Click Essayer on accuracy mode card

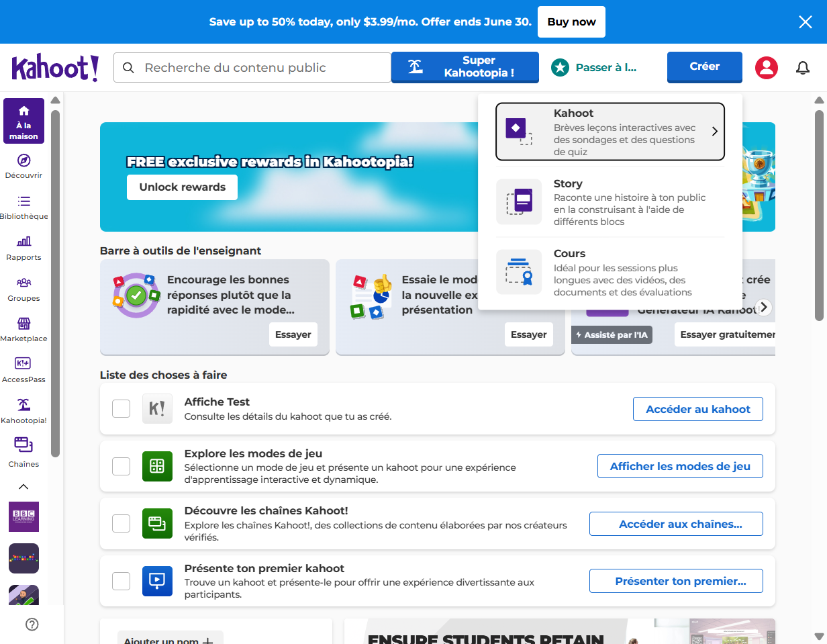293,334
